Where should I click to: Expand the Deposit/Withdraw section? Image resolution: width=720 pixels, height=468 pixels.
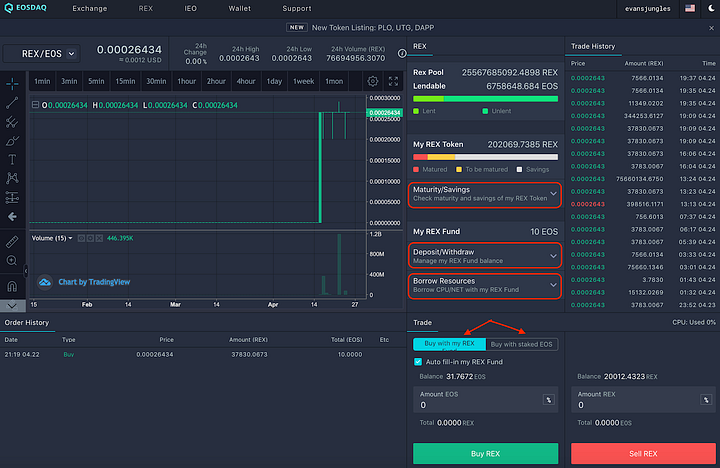coord(485,256)
